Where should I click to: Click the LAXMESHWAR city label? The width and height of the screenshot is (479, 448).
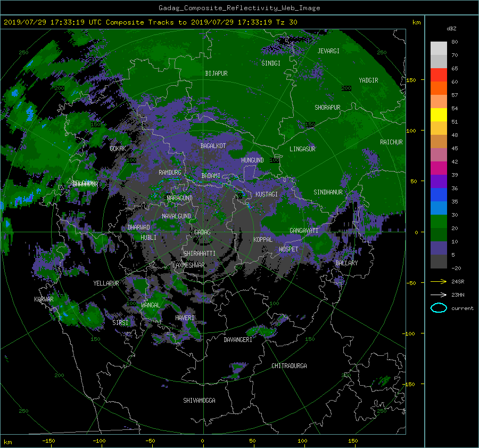pyautogui.click(x=188, y=265)
